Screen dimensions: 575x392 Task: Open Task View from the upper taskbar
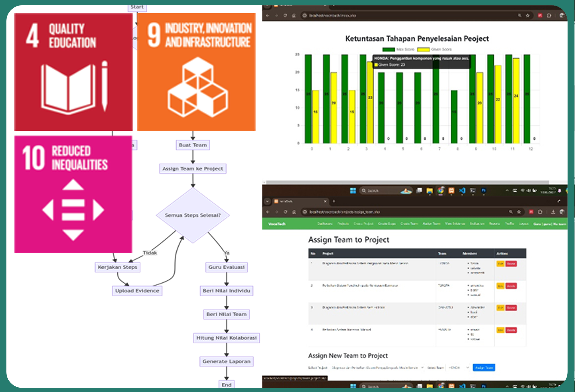(x=419, y=191)
